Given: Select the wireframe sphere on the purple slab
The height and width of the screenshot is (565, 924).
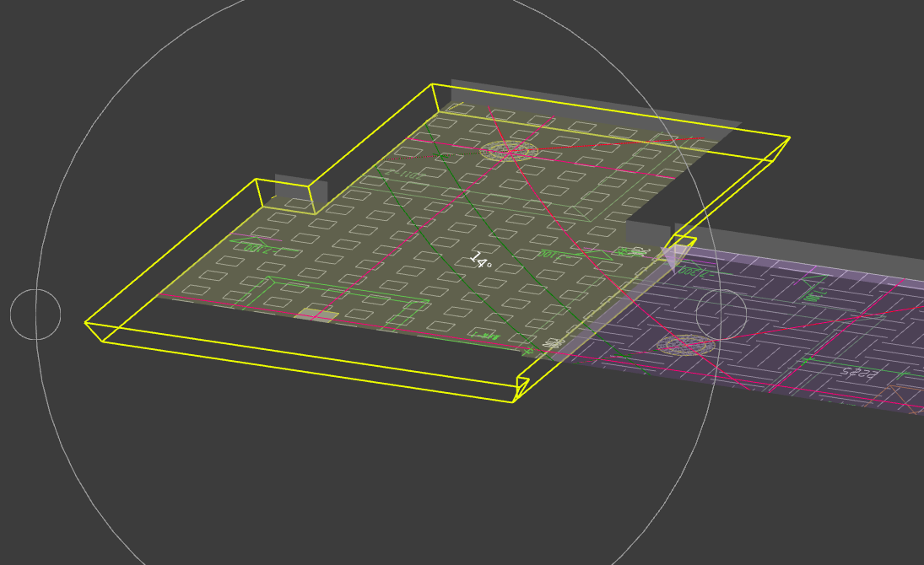Looking at the screenshot, I should pyautogui.click(x=686, y=345).
